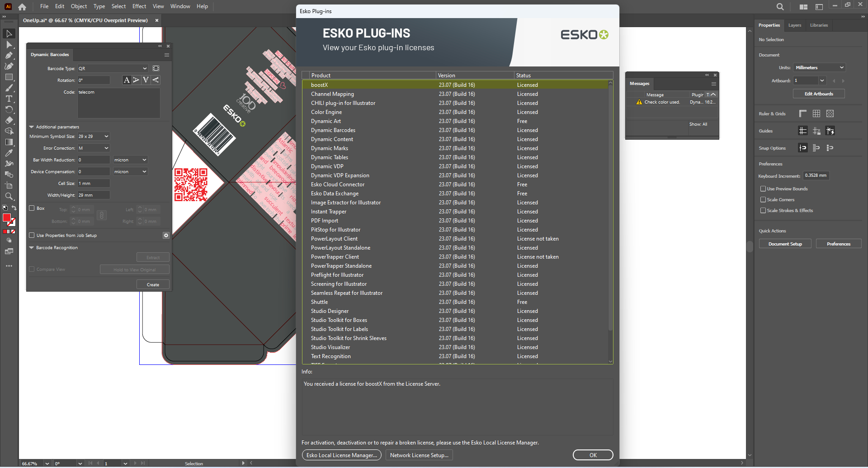Click OK in Esko Plug-ins dialog

(x=593, y=455)
